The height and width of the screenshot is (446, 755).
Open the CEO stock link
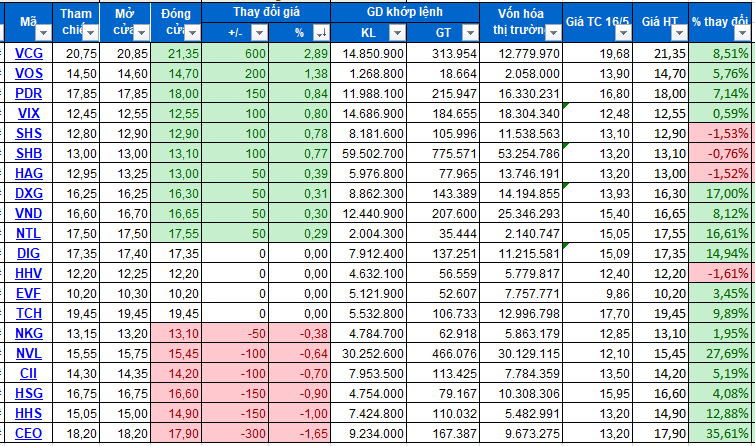click(28, 433)
